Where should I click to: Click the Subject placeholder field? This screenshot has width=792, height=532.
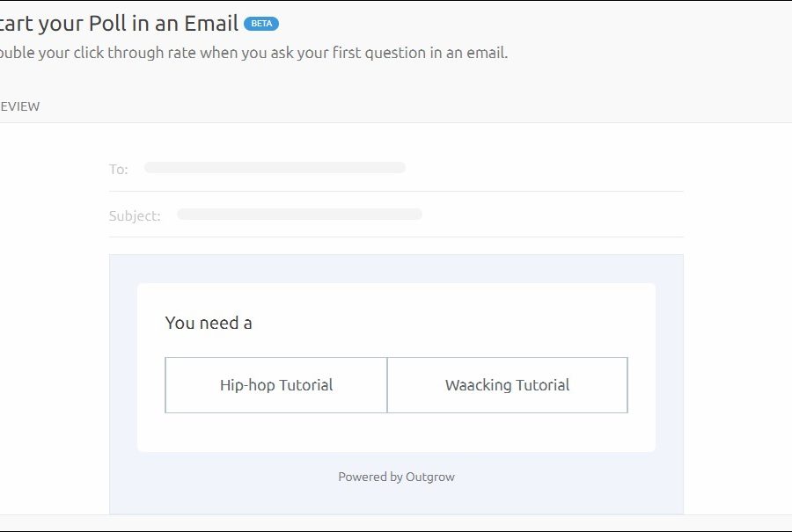coord(299,214)
